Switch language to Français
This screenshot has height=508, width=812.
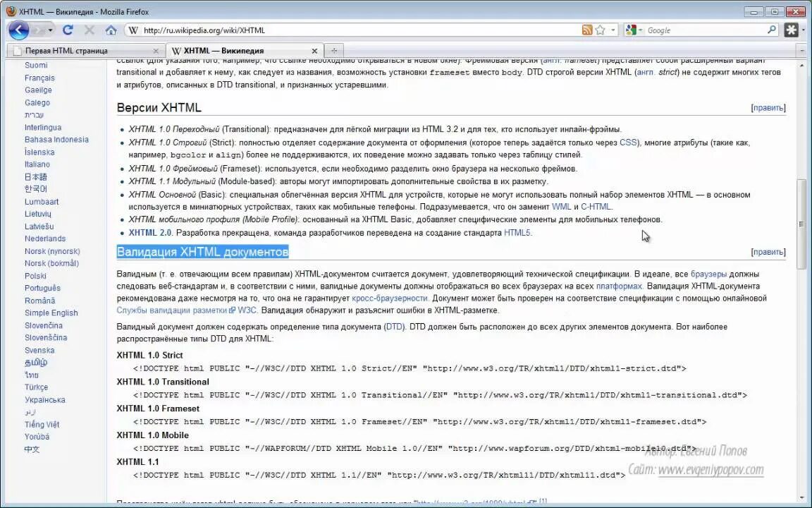pos(39,78)
